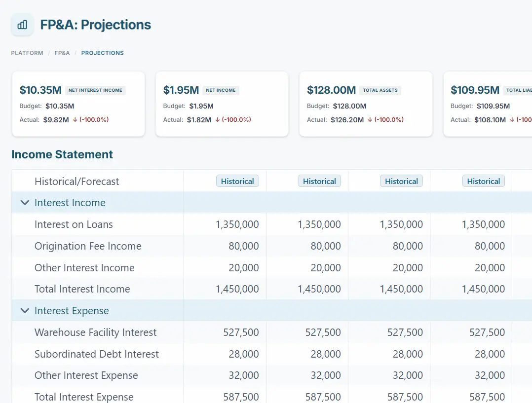Click the FP&A Projections bar chart icon
This screenshot has height=403, width=532.
(x=22, y=25)
